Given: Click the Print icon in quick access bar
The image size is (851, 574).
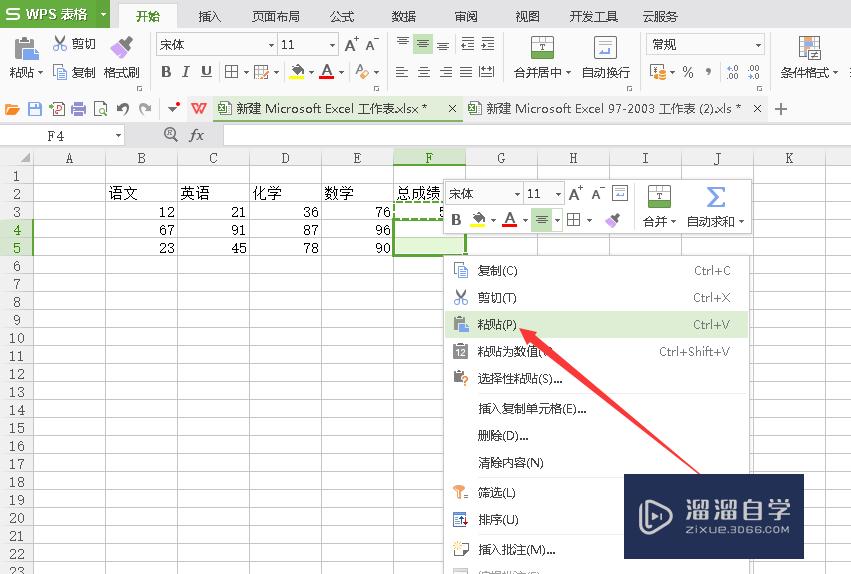Looking at the screenshot, I should 79,109.
